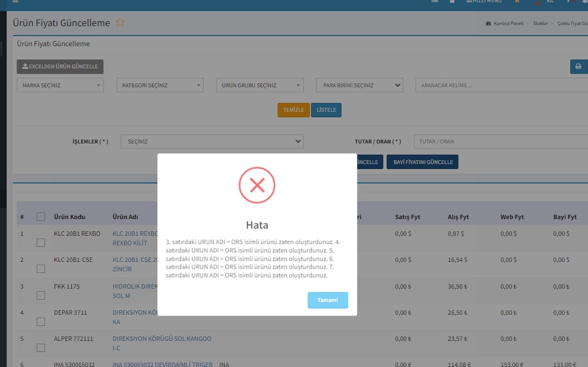Click the Bayi Fiyatını Güncelle button
Screen dimensions: 588x367
coord(423,162)
